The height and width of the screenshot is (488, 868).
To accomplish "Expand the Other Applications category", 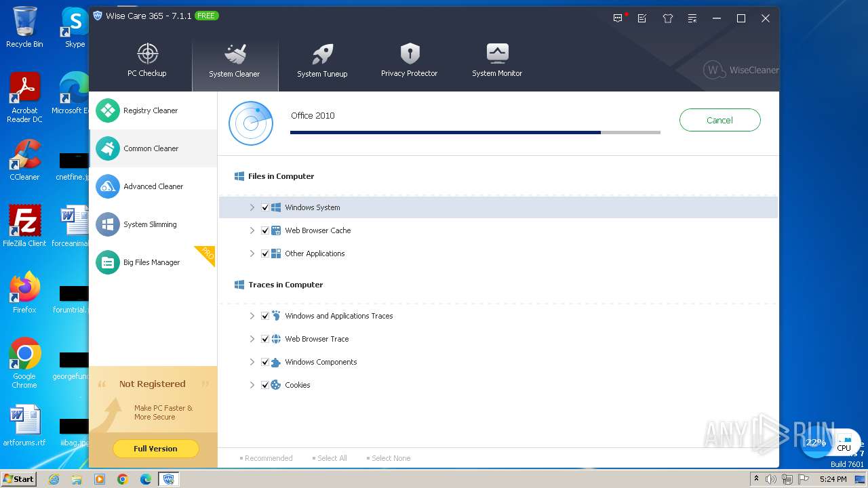I will pyautogui.click(x=252, y=253).
